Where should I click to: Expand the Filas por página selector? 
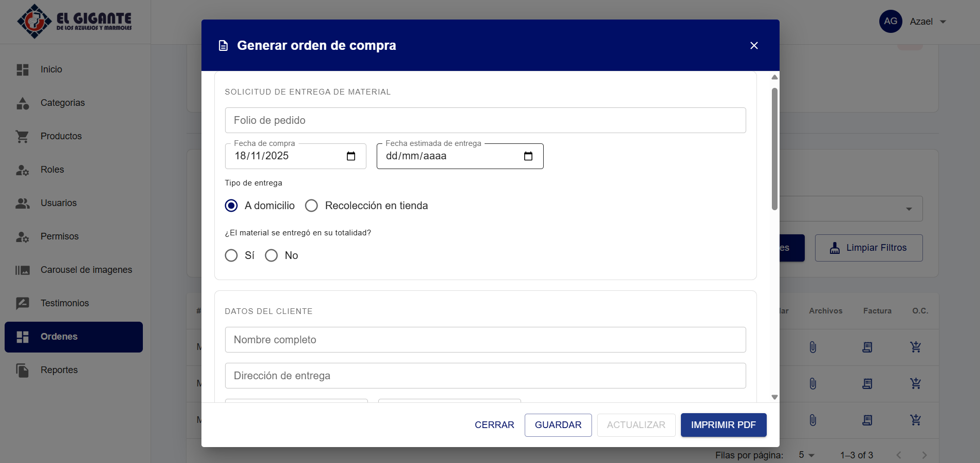(805, 455)
